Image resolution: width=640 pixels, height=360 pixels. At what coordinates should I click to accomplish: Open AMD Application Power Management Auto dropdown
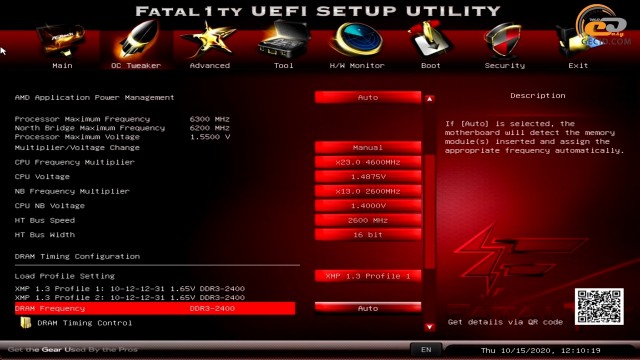(368, 97)
